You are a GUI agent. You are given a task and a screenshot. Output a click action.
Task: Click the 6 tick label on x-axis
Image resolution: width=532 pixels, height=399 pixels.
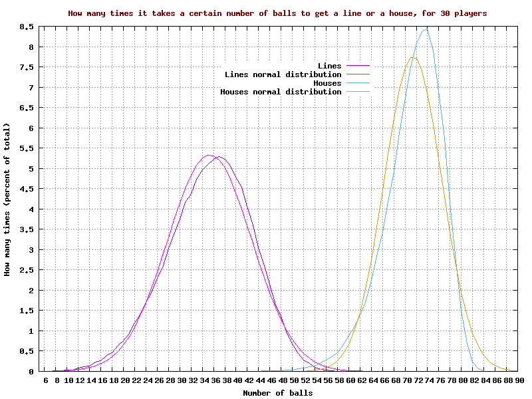tap(45, 380)
